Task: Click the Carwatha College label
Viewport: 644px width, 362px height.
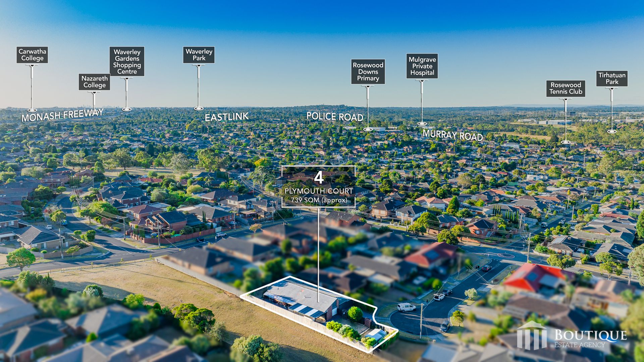Action: click(32, 55)
